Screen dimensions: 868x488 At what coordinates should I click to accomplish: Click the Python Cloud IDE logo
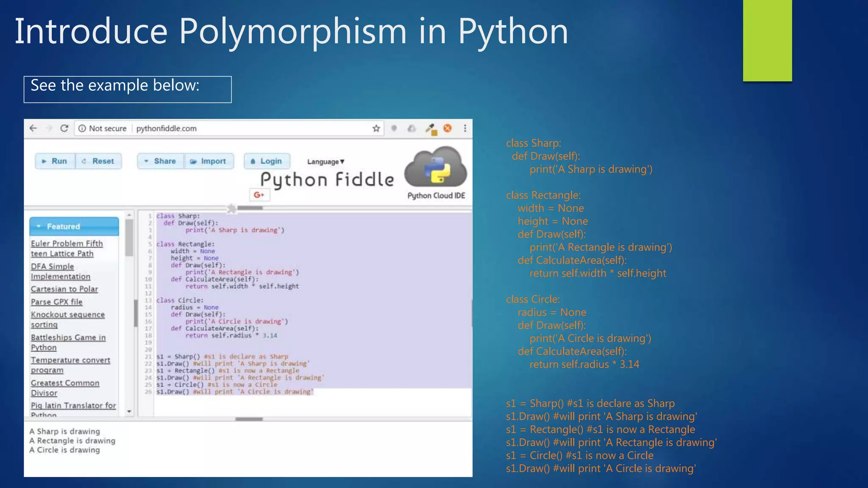pos(436,173)
